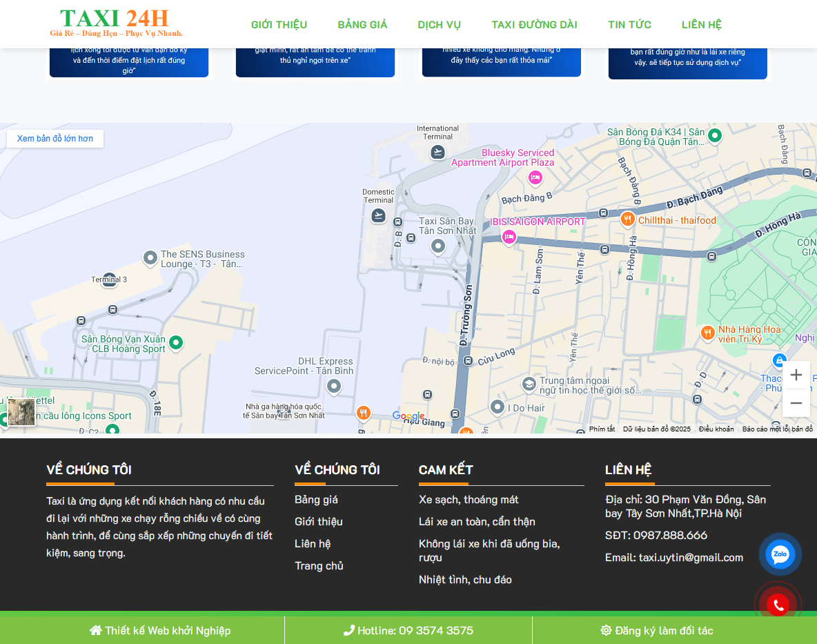This screenshot has height=644, width=817.
Task: Click the IBIS Saigon Airport hotel marker
Action: pyautogui.click(x=509, y=237)
